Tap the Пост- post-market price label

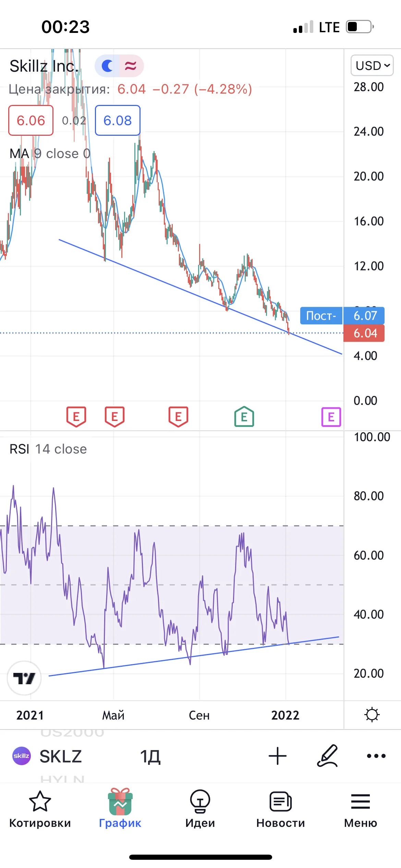coord(321,315)
